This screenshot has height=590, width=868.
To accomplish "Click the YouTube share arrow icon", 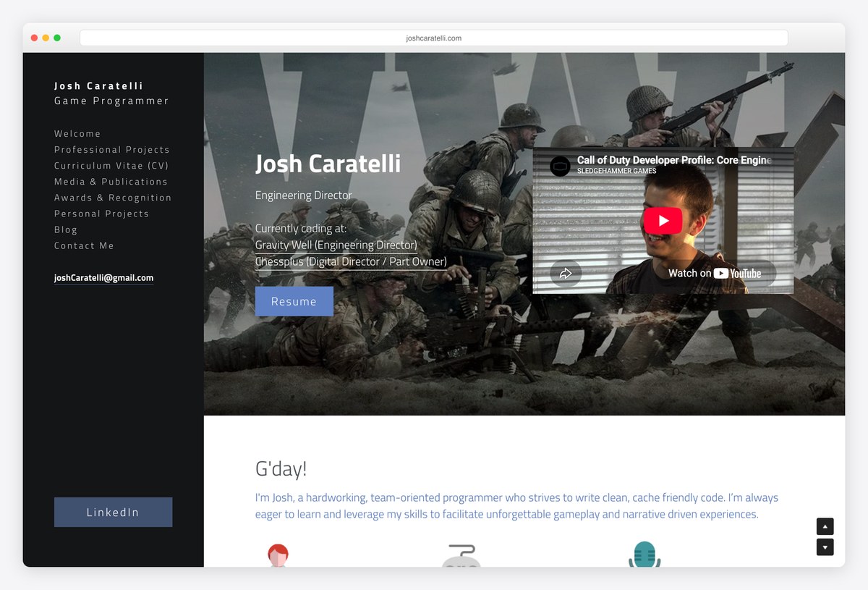I will click(x=566, y=274).
